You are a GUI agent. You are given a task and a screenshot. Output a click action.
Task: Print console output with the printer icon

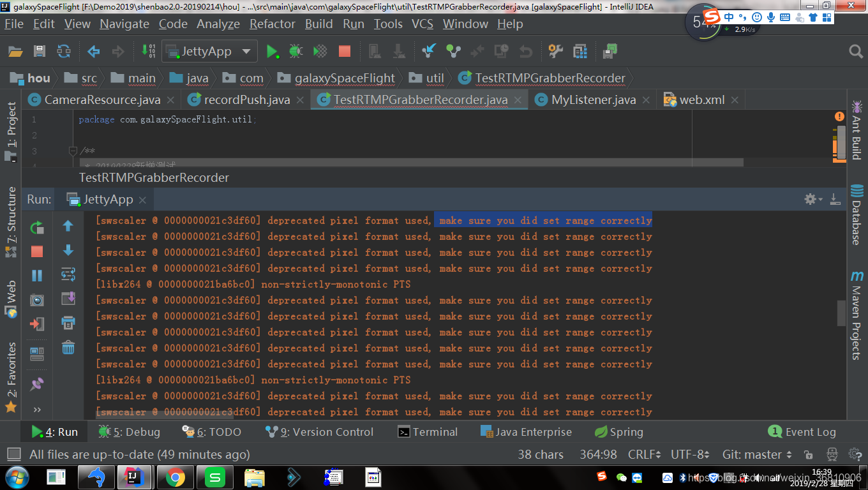tap(68, 323)
